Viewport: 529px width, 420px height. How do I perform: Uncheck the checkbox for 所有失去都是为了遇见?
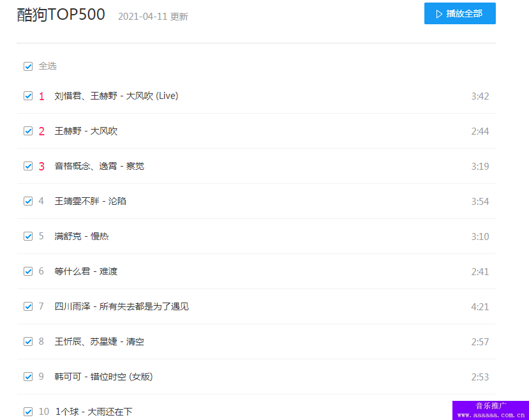click(28, 306)
